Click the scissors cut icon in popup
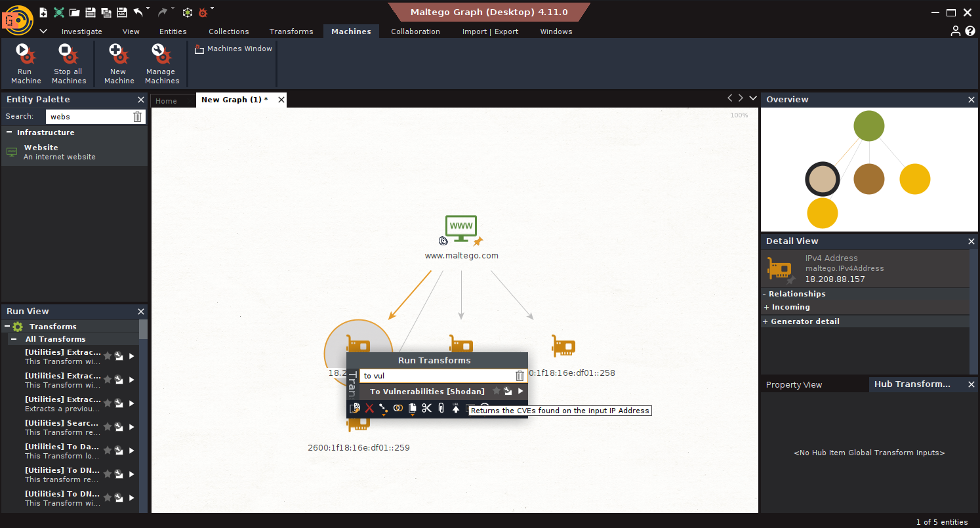This screenshot has width=980, height=528. pyautogui.click(x=426, y=409)
